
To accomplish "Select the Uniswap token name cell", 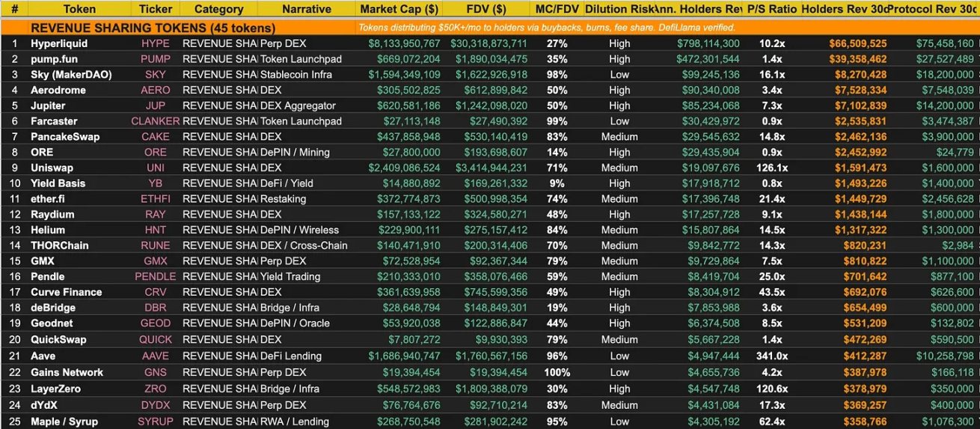I will (51, 168).
